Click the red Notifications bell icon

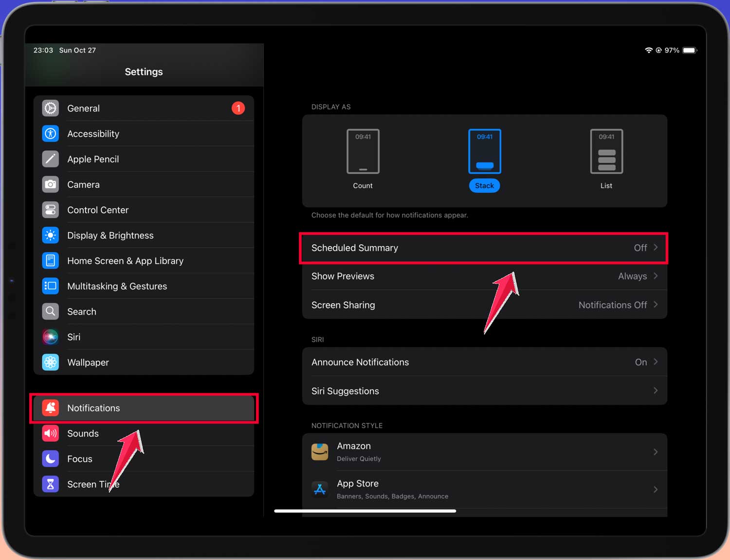pos(50,408)
